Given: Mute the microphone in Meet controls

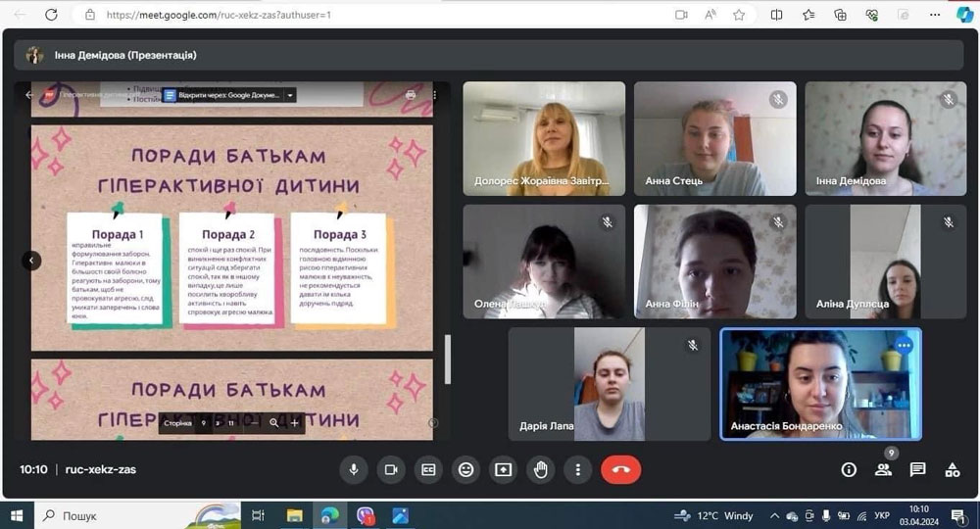Looking at the screenshot, I should tap(354, 469).
